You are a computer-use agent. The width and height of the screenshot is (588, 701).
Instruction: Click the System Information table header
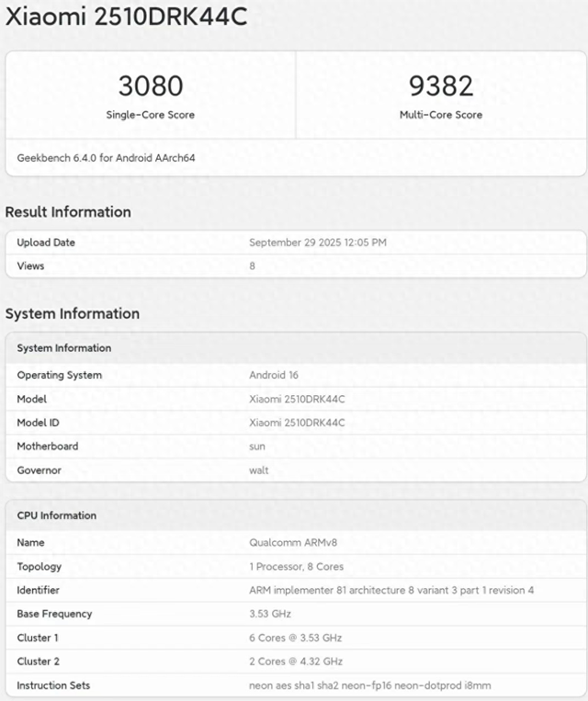64,348
